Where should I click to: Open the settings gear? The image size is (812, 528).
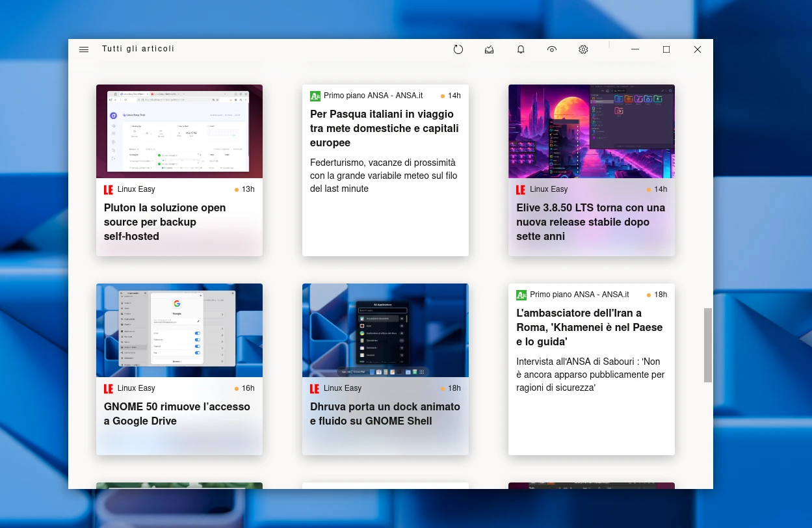coord(583,49)
